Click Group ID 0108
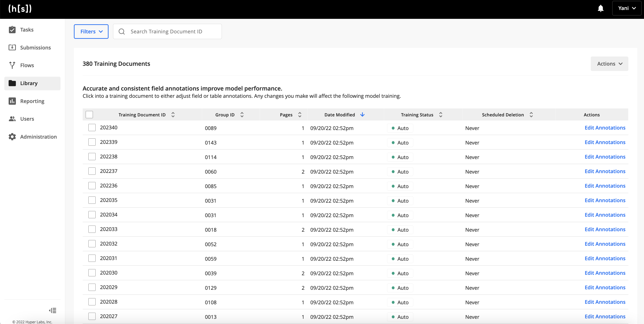 click(211, 302)
